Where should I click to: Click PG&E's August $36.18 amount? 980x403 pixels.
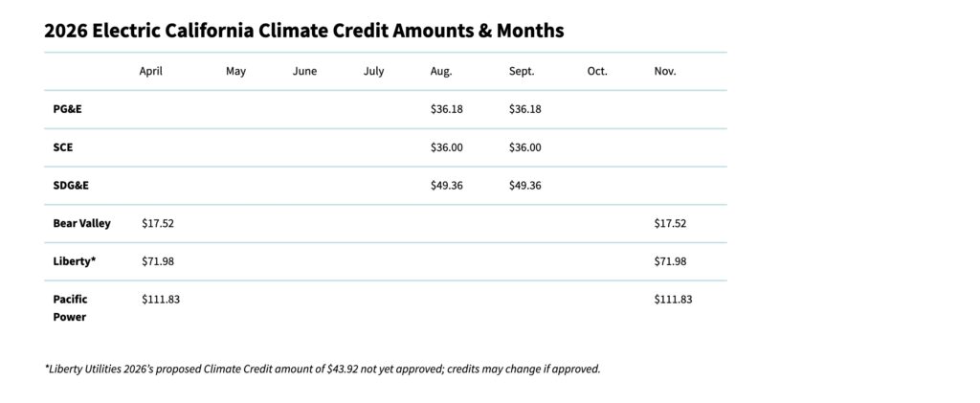pos(446,109)
